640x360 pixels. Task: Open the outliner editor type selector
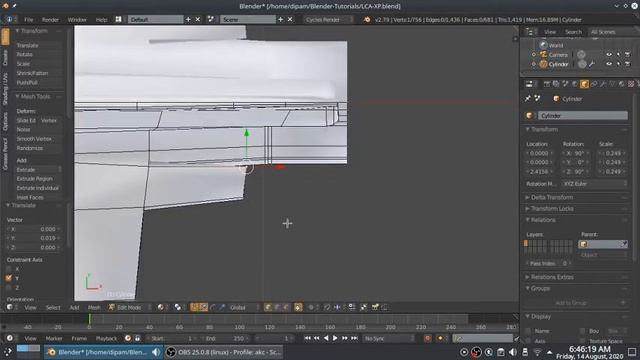tap(530, 32)
